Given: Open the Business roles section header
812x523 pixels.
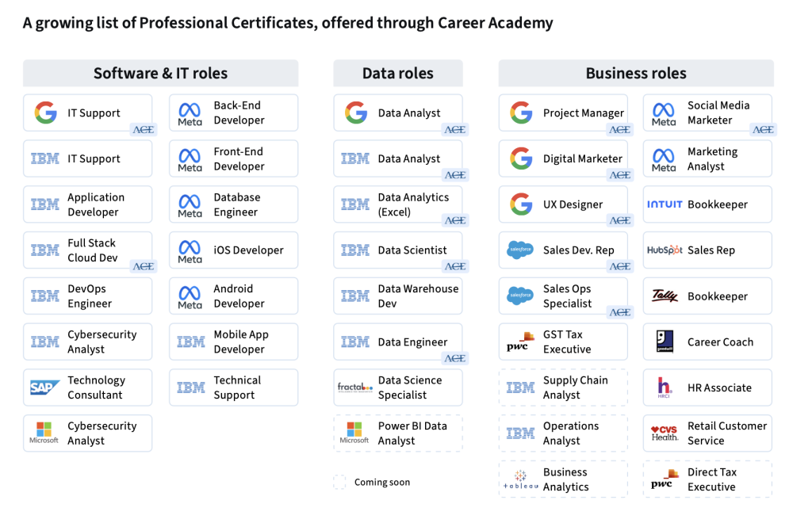Looking at the screenshot, I should (635, 73).
